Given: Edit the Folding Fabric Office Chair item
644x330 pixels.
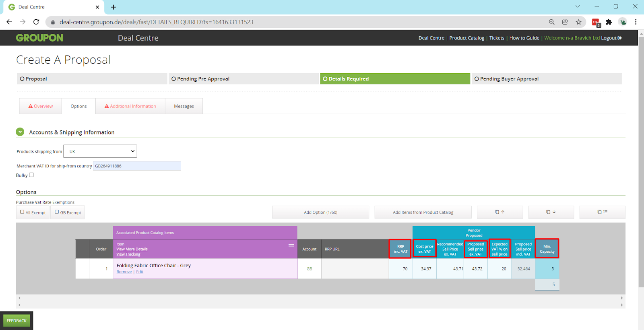Looking at the screenshot, I should point(140,272).
